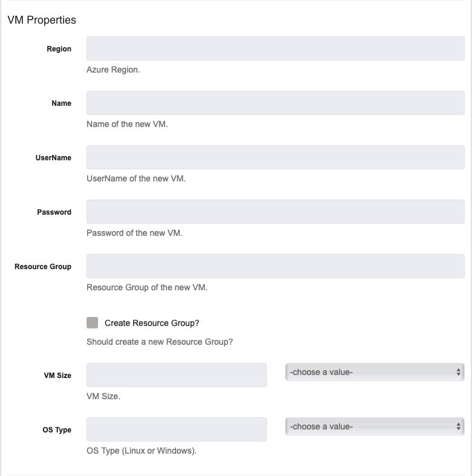Click the VM Size text input

point(177,375)
